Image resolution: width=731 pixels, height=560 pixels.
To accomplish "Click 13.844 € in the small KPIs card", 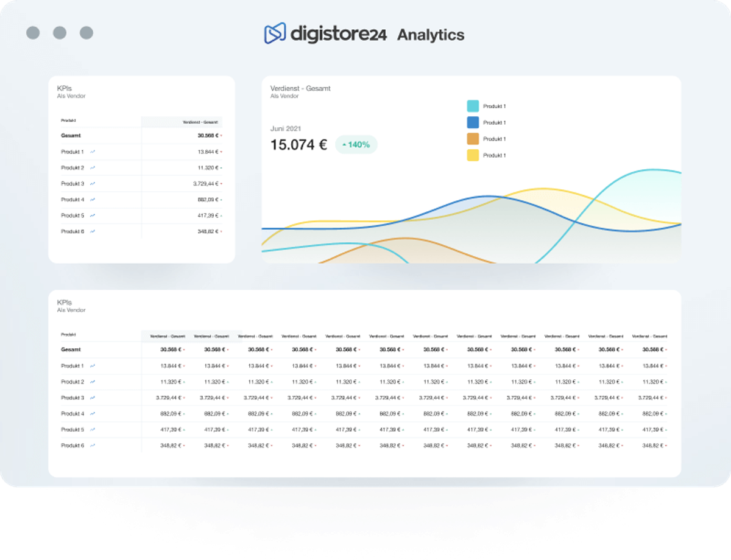I will tap(208, 152).
